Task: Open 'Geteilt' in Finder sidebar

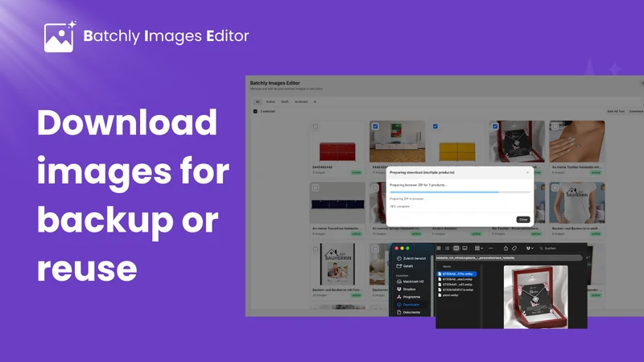Action: tap(405, 266)
